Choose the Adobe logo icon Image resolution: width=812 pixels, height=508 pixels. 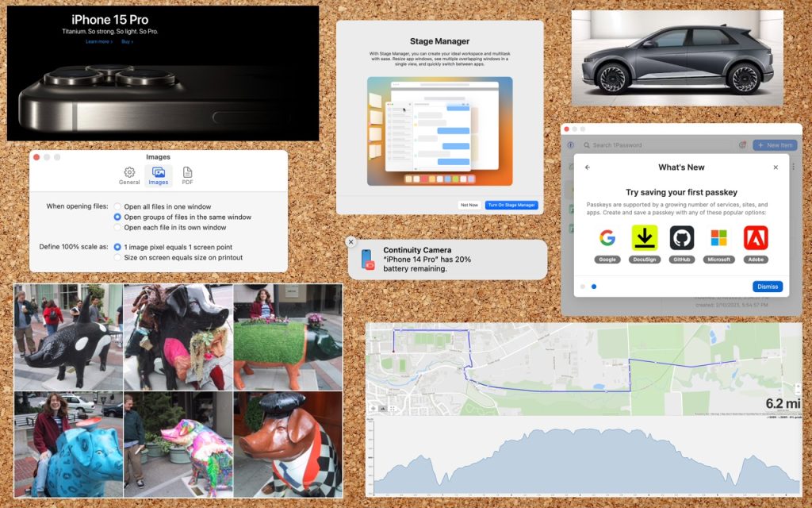pyautogui.click(x=755, y=238)
